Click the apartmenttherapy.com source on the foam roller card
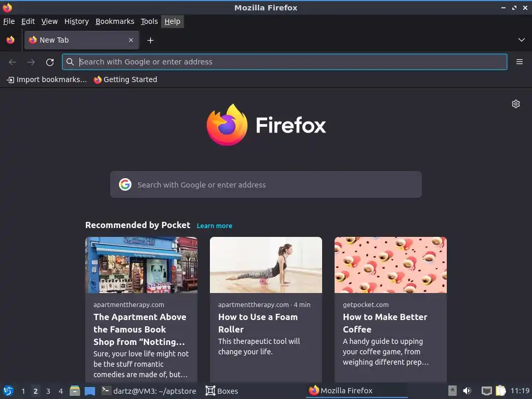This screenshot has height=399, width=532. [254, 304]
